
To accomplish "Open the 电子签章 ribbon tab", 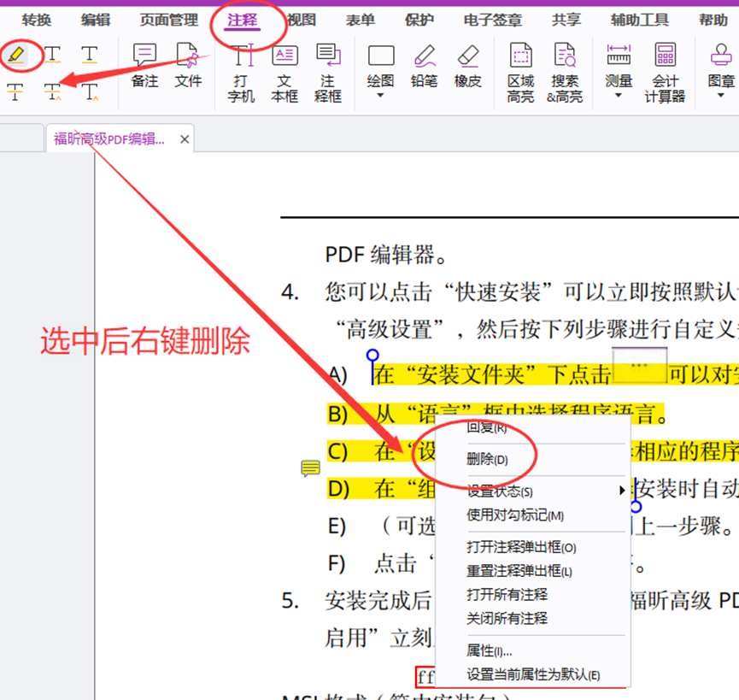I will (x=492, y=20).
